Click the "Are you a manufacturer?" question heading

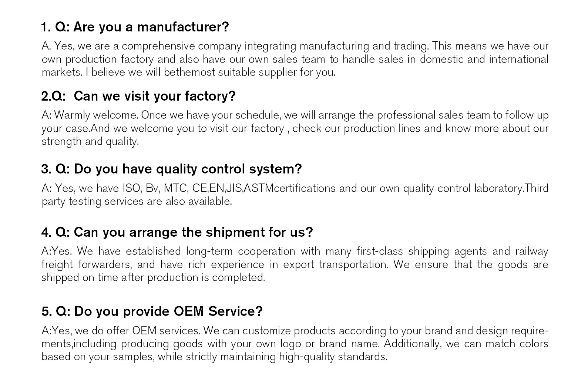(151, 27)
